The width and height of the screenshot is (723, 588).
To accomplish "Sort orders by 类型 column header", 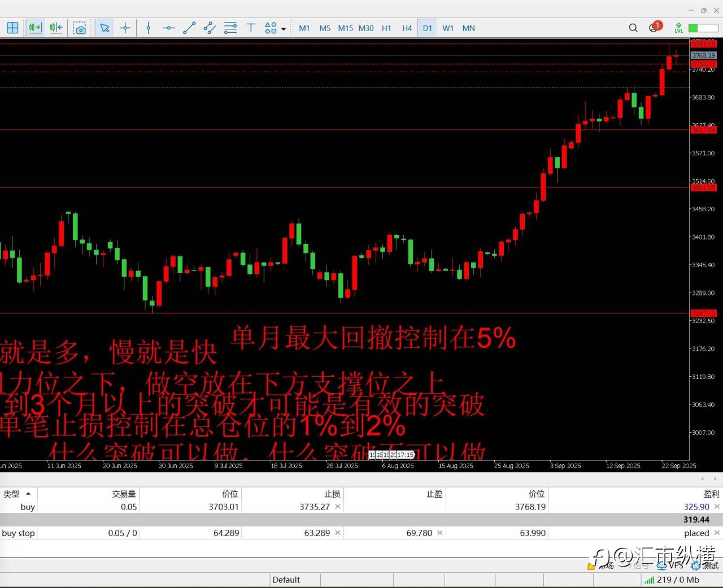I will coord(17,494).
